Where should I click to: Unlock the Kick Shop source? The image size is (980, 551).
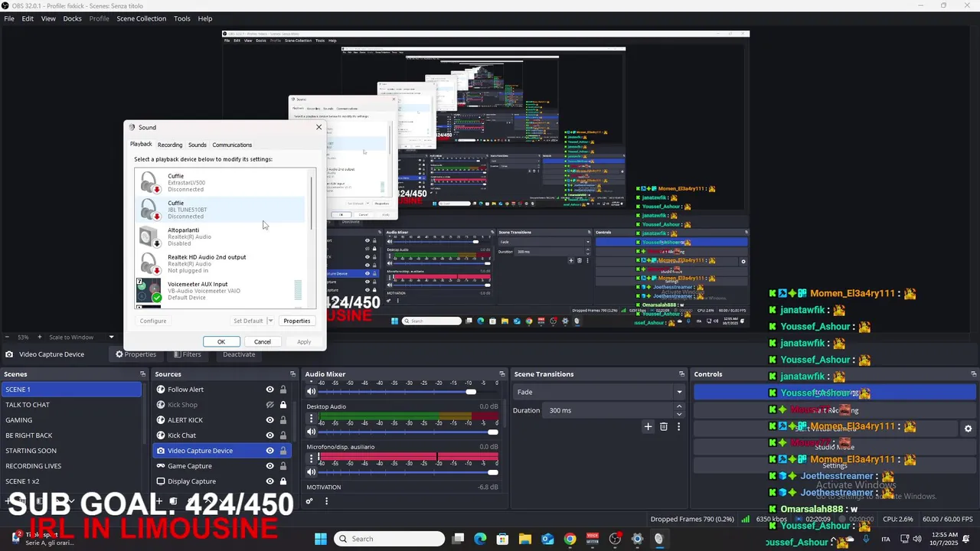tap(283, 405)
